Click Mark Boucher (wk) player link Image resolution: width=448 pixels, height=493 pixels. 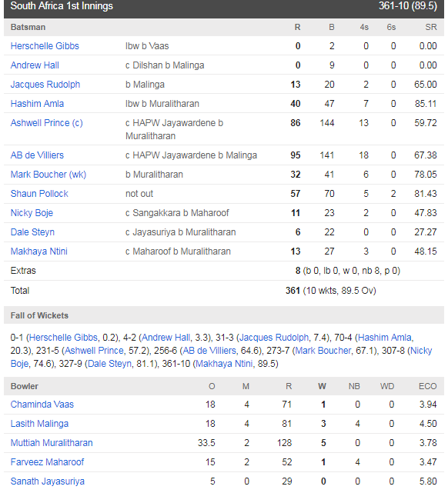(x=48, y=174)
